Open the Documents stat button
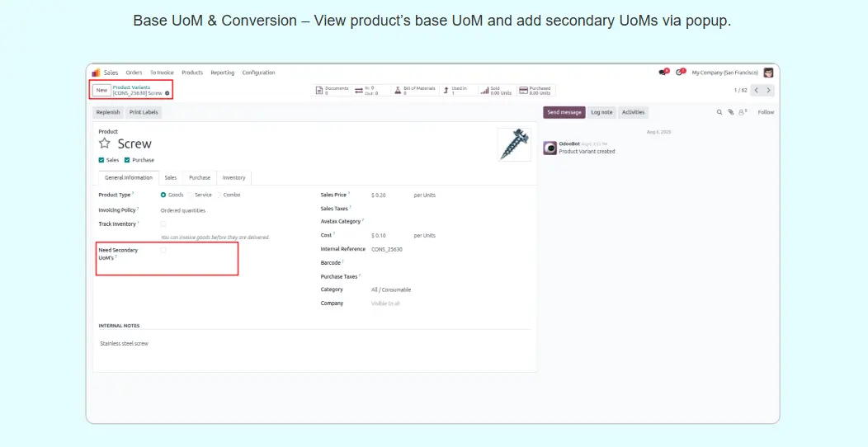 333,90
